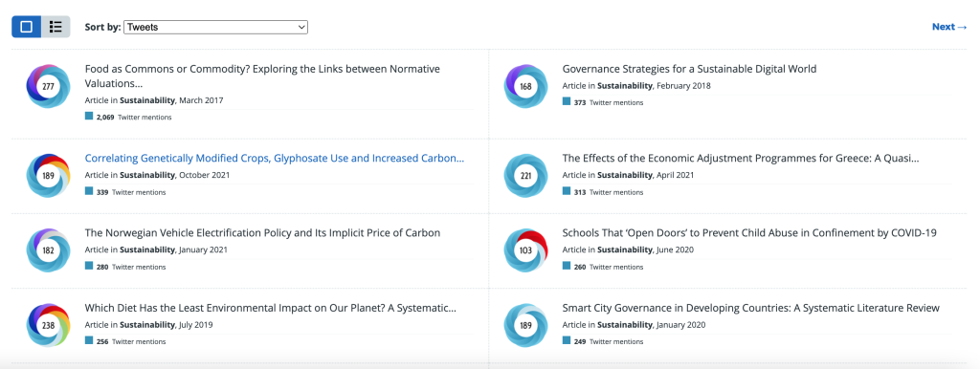Open Which Diet Has the Least Environmental Impact

tap(270, 308)
